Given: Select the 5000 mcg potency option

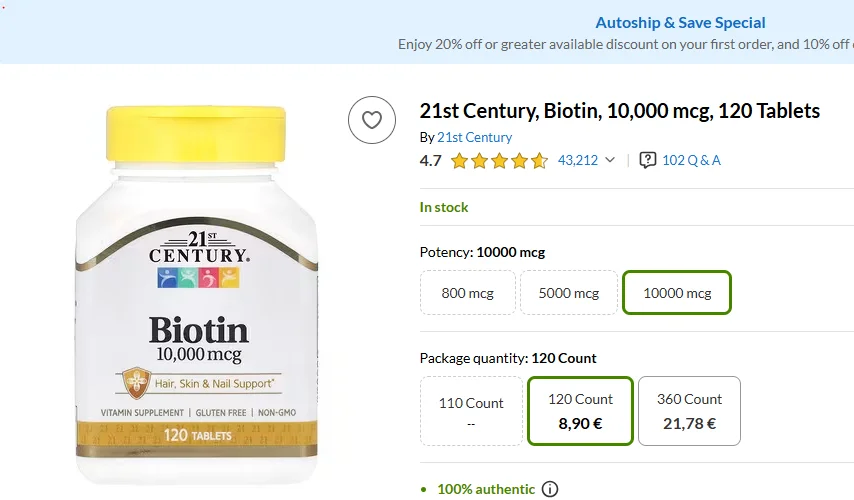Looking at the screenshot, I should (x=569, y=293).
